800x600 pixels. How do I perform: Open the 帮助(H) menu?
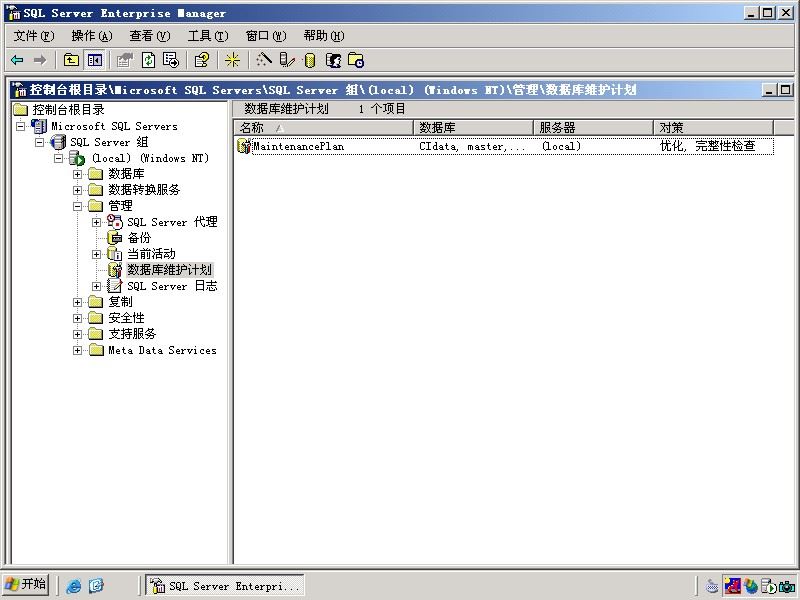tap(324, 36)
